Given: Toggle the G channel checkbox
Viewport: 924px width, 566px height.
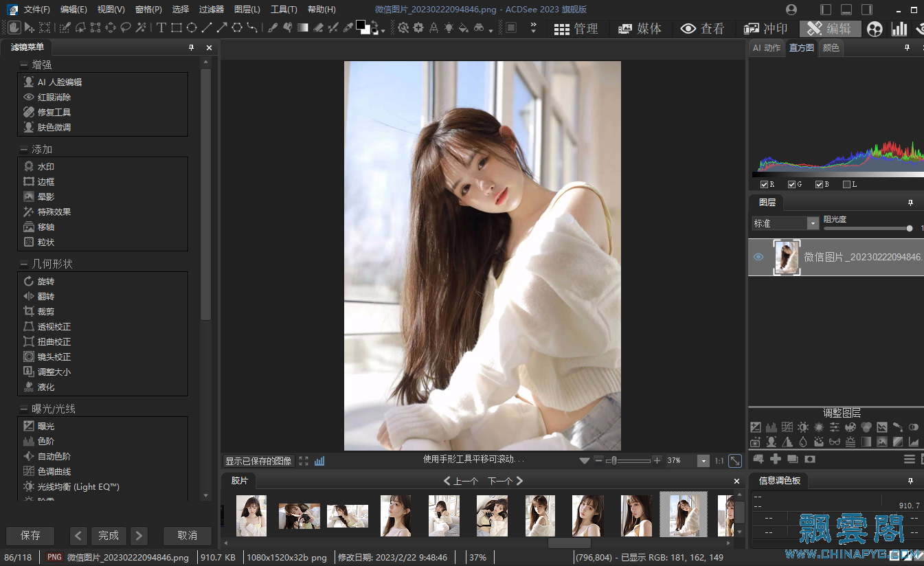Looking at the screenshot, I should 791,184.
